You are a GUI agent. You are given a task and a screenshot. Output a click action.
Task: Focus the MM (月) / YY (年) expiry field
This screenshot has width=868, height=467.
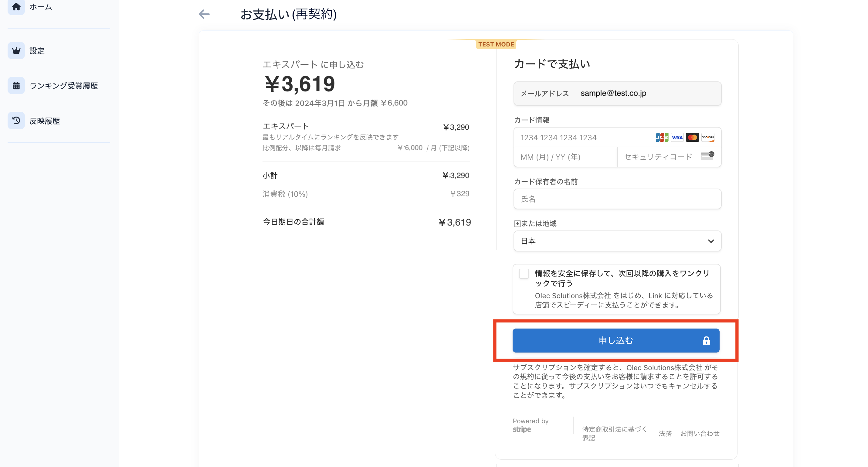click(565, 157)
